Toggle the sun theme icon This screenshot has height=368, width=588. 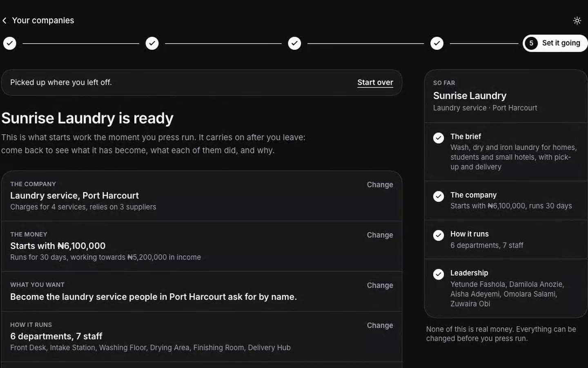click(x=577, y=20)
